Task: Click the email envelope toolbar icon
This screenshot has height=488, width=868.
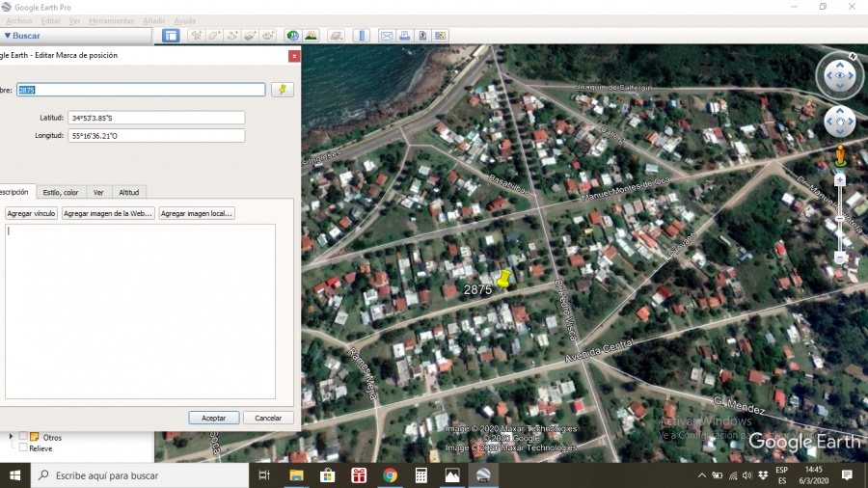Action: (x=387, y=36)
